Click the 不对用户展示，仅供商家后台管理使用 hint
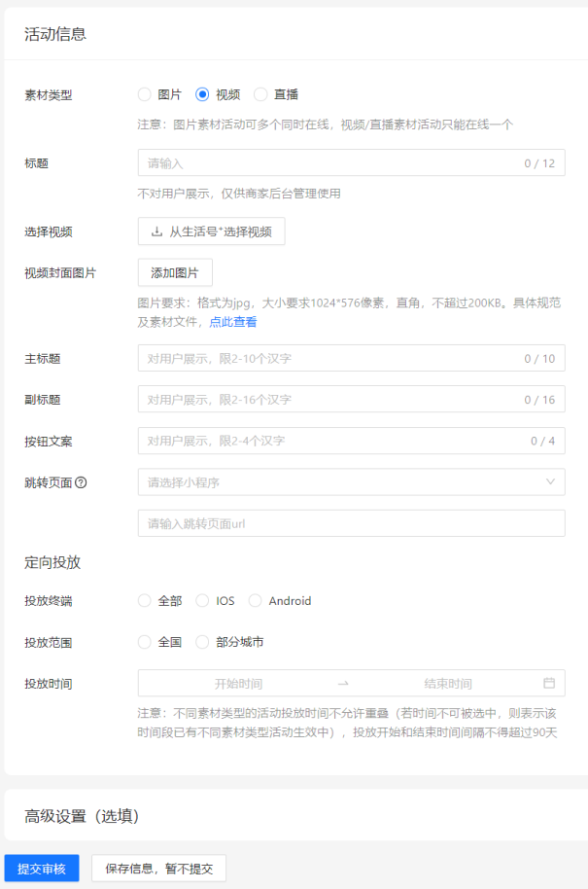This screenshot has height=889, width=588. coord(239,194)
